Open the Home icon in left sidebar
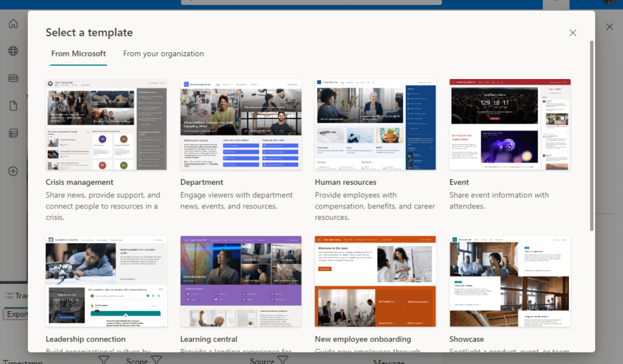This screenshot has height=364, width=623. (13, 24)
